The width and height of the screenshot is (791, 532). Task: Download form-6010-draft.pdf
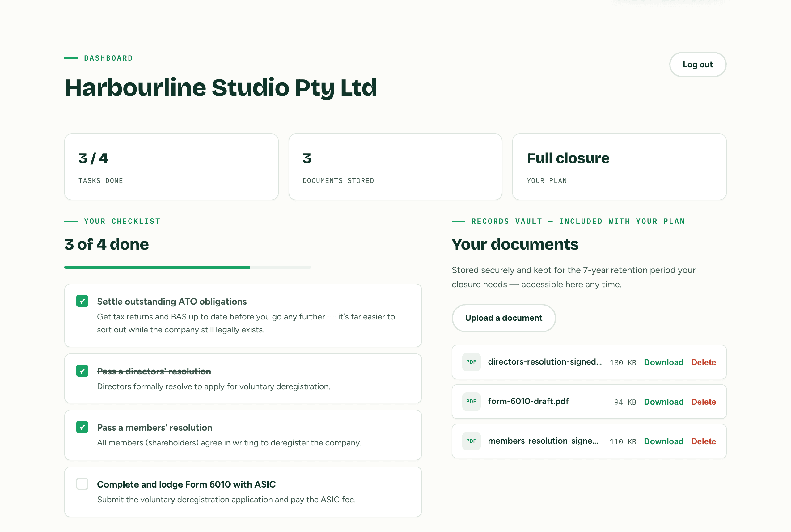click(663, 402)
